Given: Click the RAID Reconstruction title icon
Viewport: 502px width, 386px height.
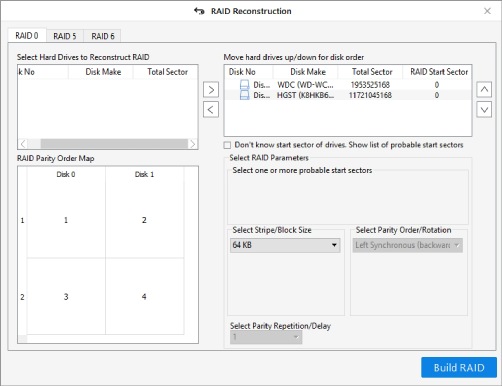Looking at the screenshot, I should [x=199, y=11].
